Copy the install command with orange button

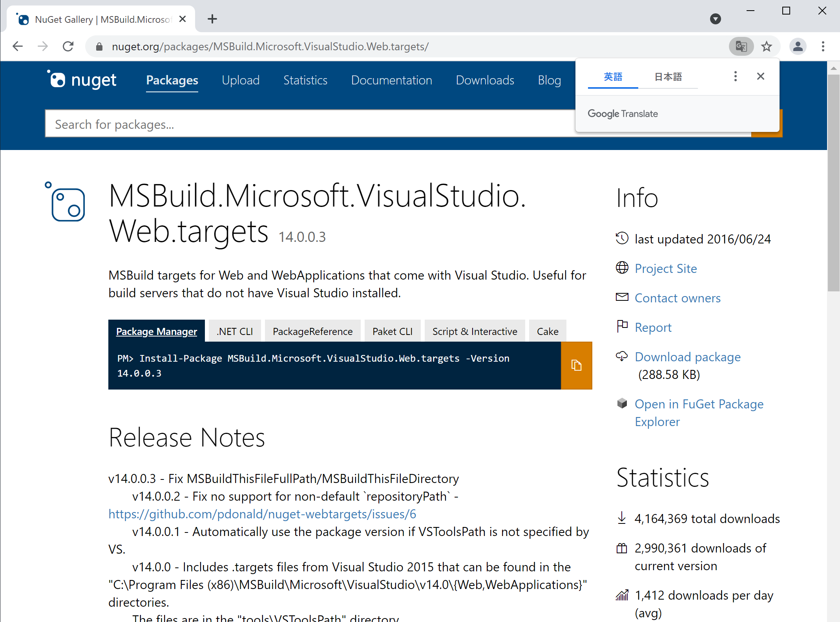click(x=576, y=366)
